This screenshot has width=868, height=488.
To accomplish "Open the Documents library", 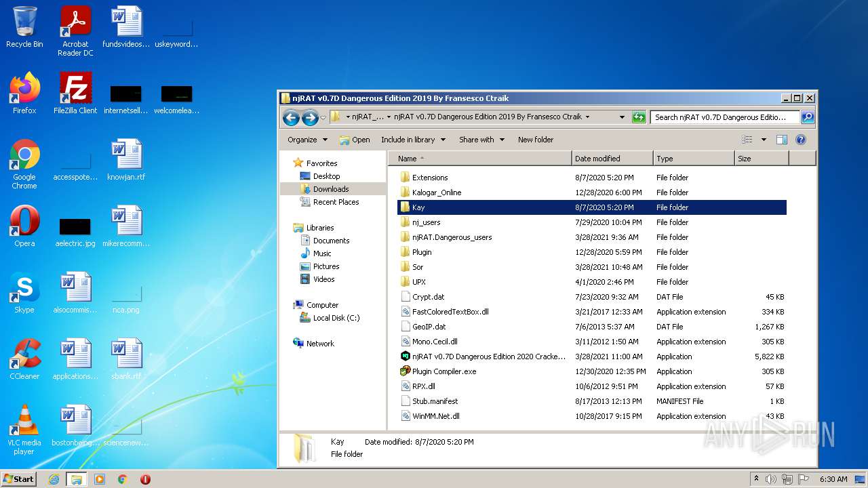I will [331, 241].
